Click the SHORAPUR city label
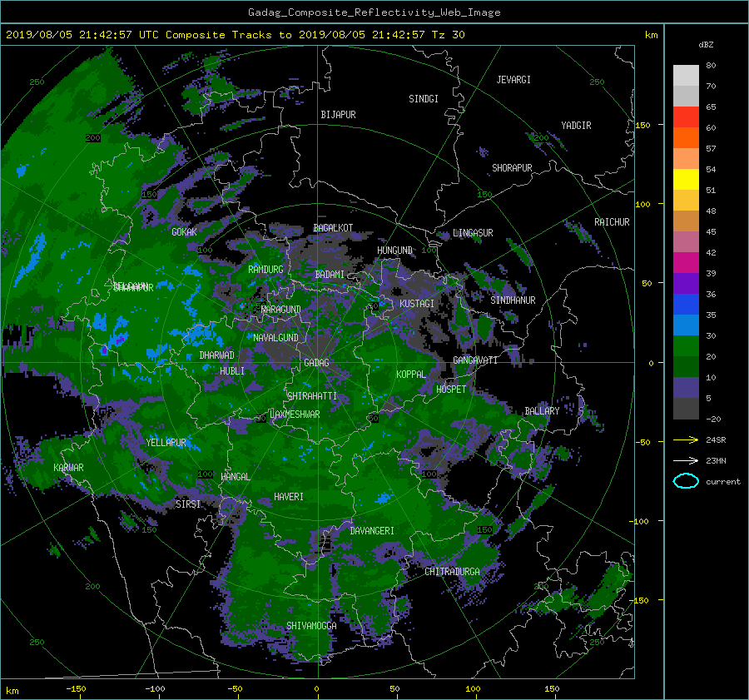 point(512,168)
